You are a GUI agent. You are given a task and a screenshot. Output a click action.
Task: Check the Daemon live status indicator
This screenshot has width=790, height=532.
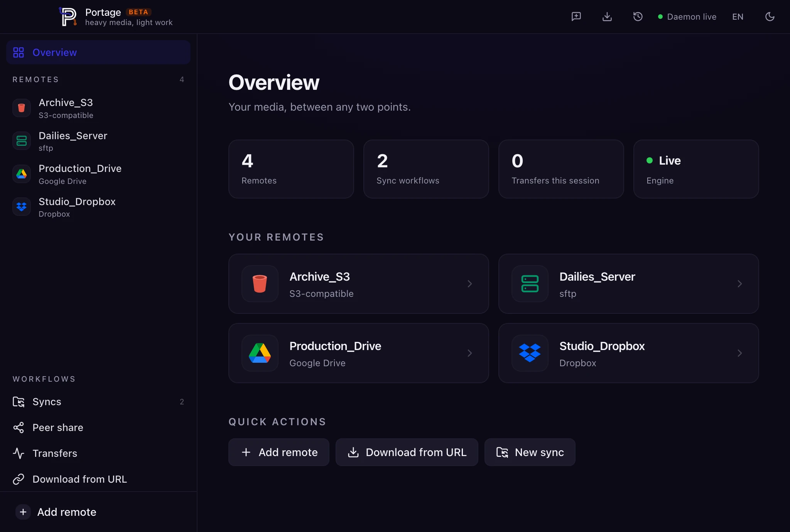click(x=687, y=17)
